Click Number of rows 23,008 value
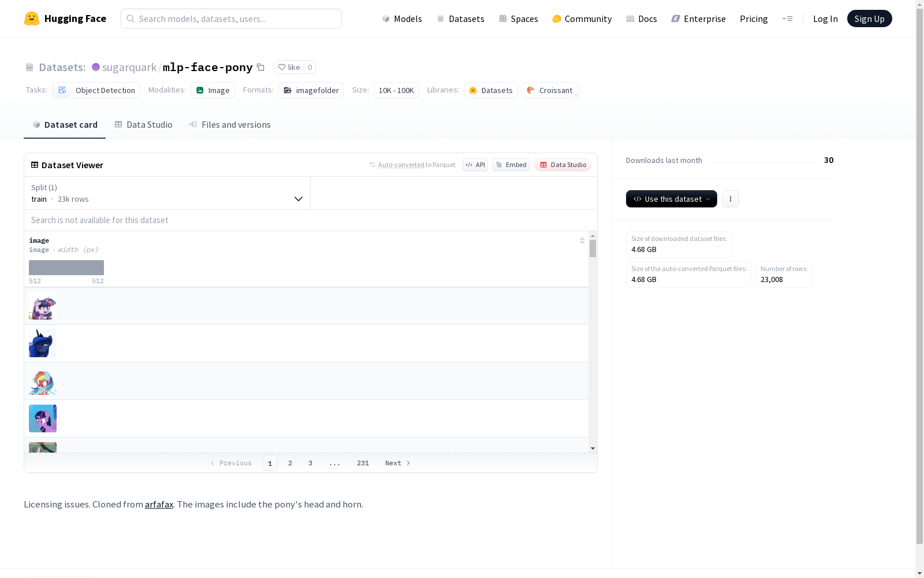This screenshot has height=578, width=924. coord(772,280)
